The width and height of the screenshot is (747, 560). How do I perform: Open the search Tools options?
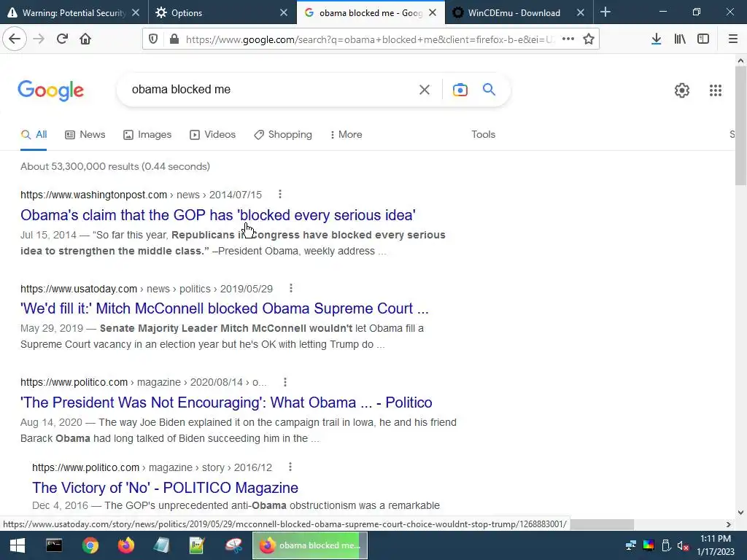[483, 135]
